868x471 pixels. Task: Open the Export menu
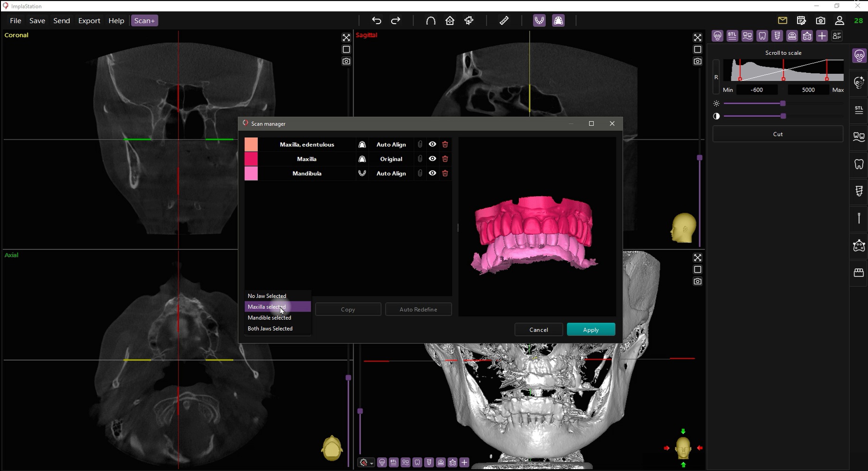pos(89,21)
